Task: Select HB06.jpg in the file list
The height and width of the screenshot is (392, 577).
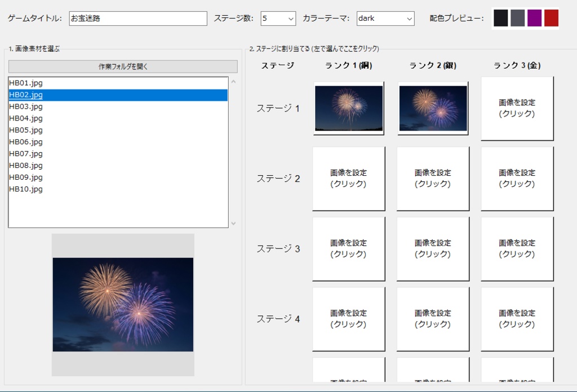Action: [x=118, y=142]
